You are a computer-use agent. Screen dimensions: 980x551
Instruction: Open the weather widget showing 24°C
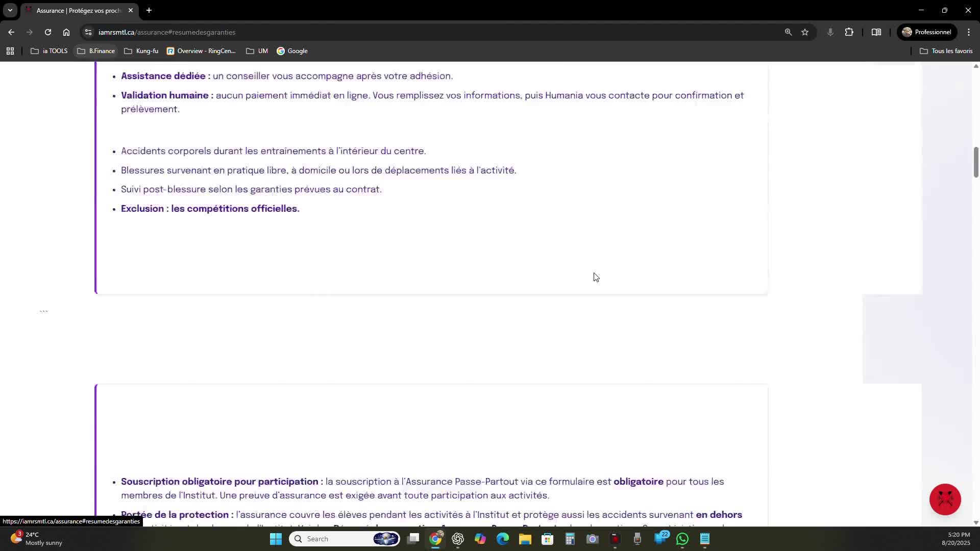pyautogui.click(x=37, y=539)
